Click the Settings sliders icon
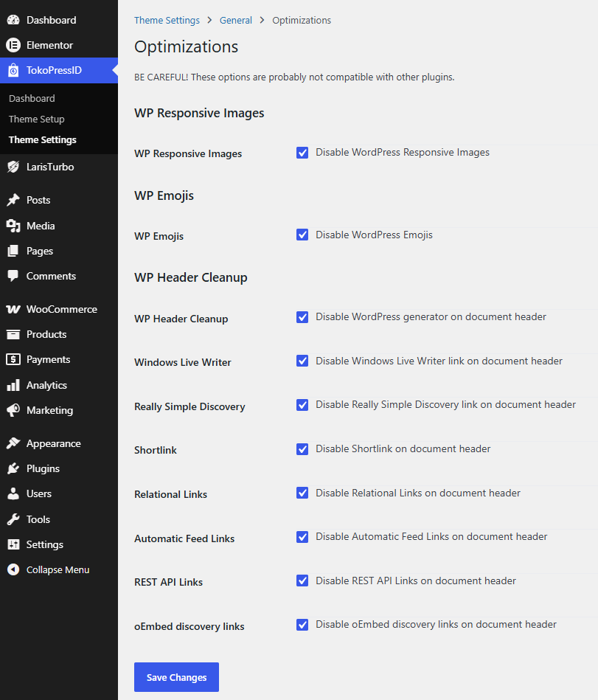598x700 pixels. click(13, 544)
